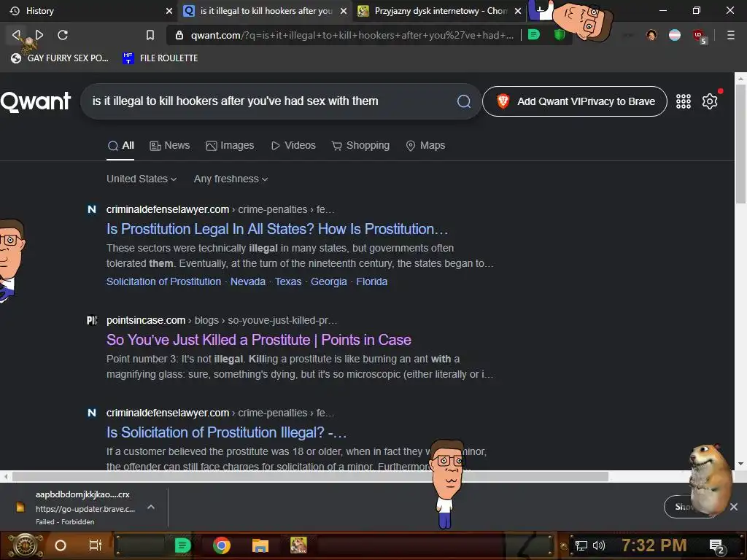Click the vertical page scrollbar thumb
Screen dimensions: 747x560
coord(740,144)
